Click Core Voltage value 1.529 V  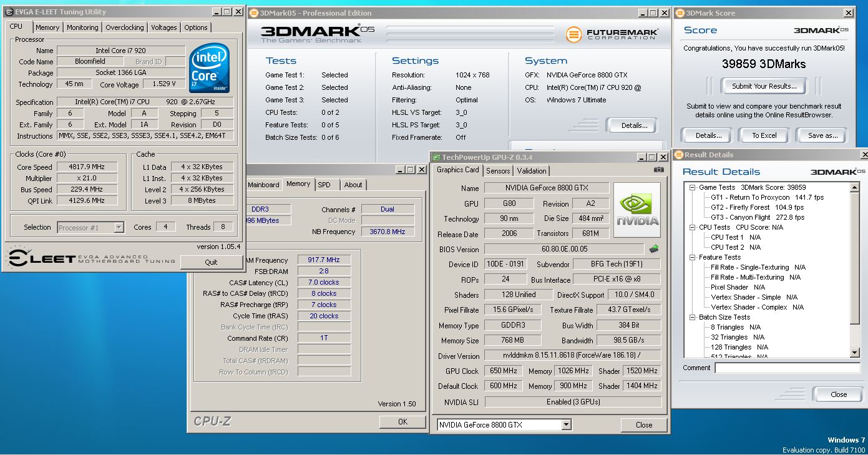pos(165,84)
